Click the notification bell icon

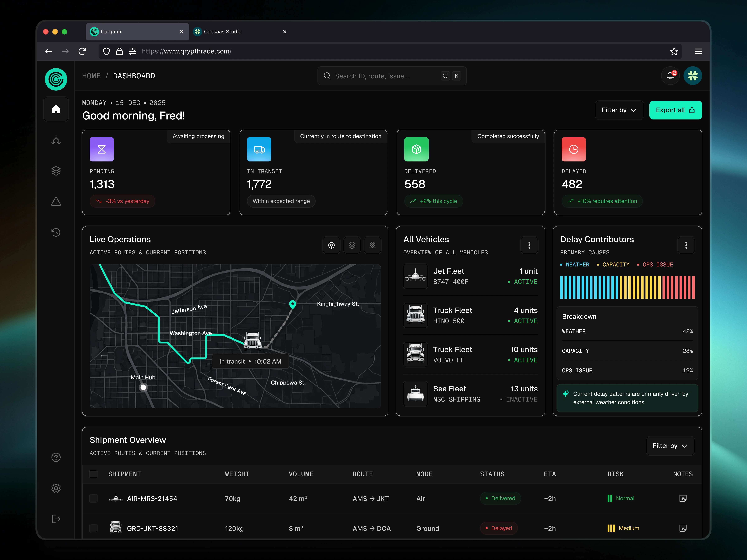pyautogui.click(x=670, y=76)
